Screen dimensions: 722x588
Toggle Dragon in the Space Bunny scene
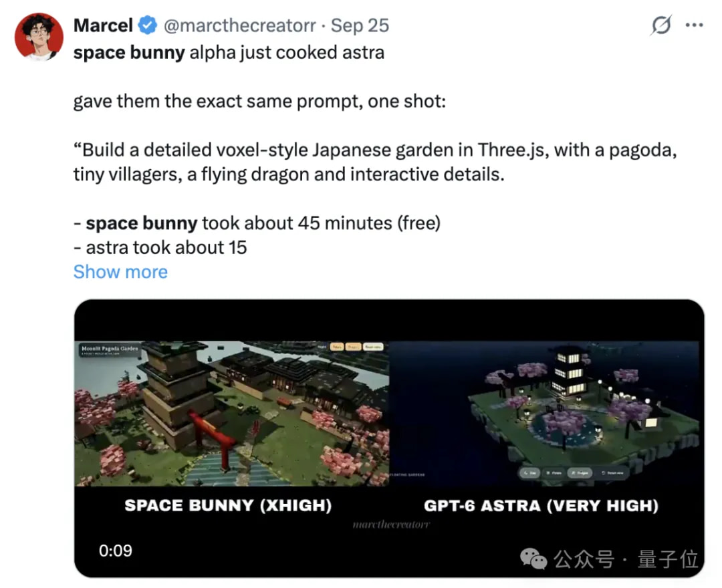[353, 347]
